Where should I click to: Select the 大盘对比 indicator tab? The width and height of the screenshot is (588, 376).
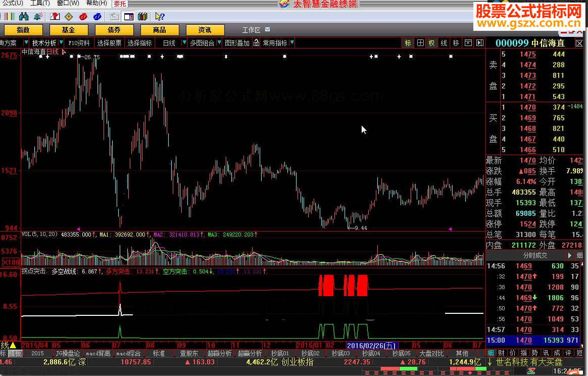point(431,353)
